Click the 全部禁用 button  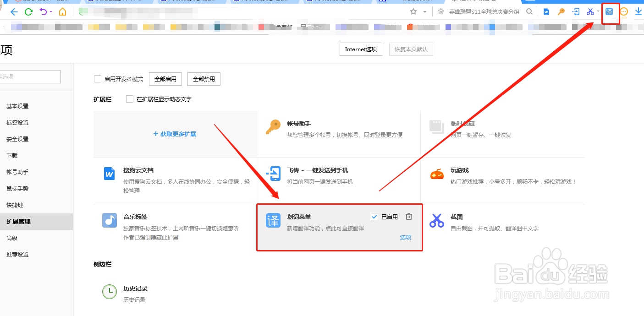tap(204, 79)
